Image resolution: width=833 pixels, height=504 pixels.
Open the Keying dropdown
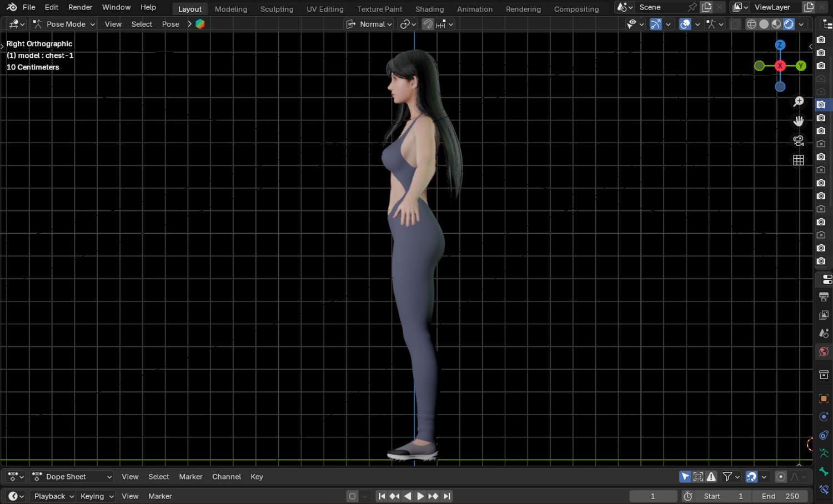(x=97, y=496)
